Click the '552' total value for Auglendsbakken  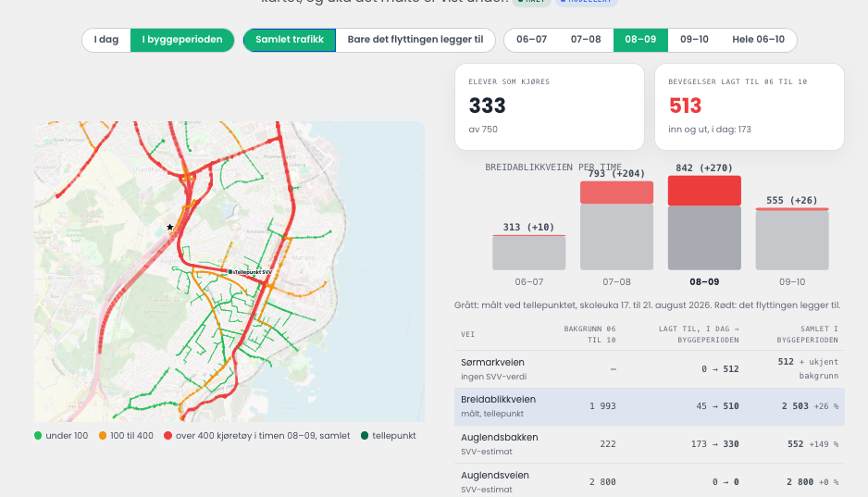796,444
